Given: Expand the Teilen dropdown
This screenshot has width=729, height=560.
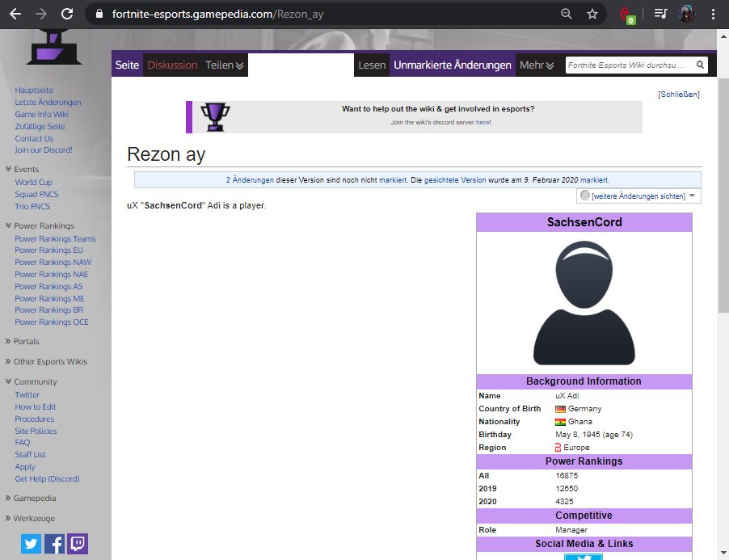Looking at the screenshot, I should pos(225,65).
